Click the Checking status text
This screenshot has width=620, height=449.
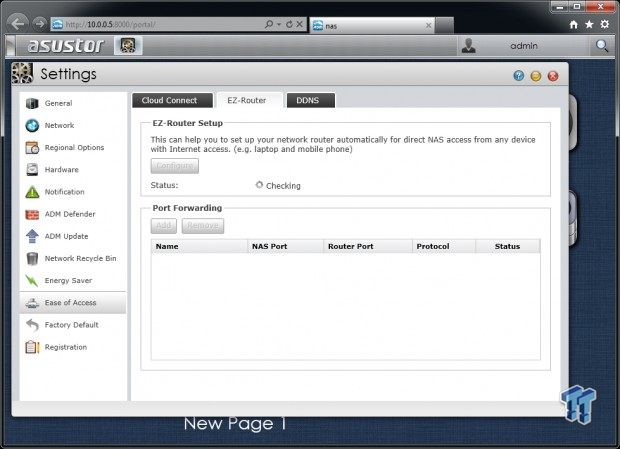point(283,186)
